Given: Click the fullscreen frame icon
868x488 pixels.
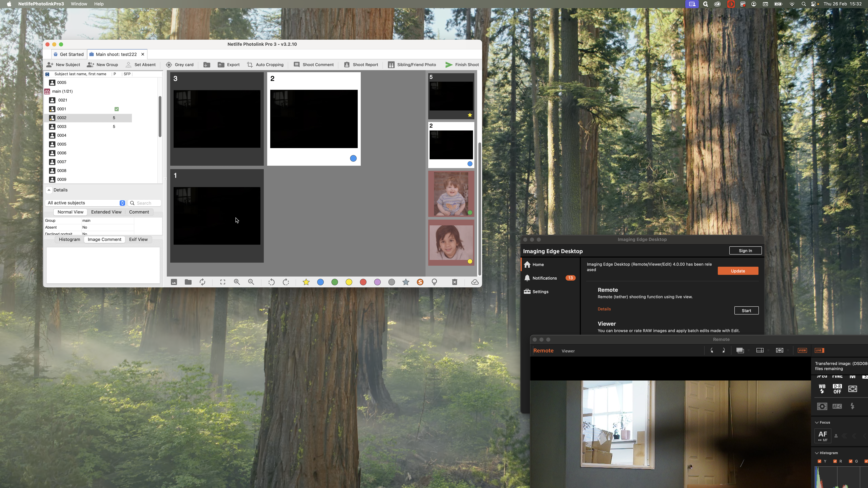Looking at the screenshot, I should point(222,282).
